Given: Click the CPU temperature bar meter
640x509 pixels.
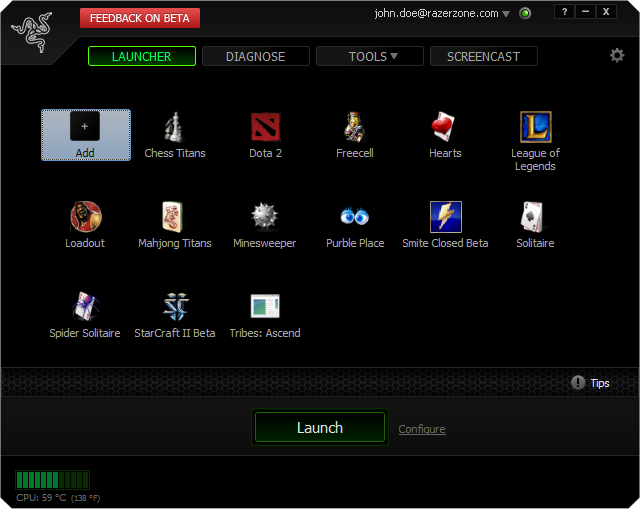Looking at the screenshot, I should 53,480.
